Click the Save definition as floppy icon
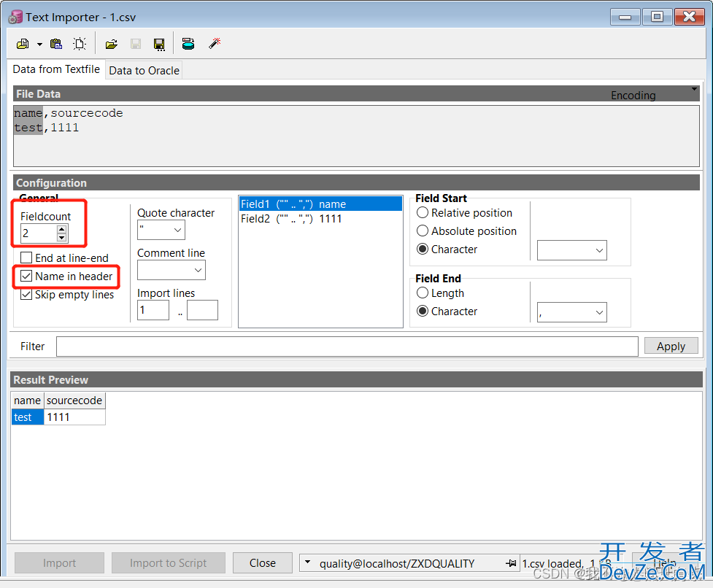The width and height of the screenshot is (713, 588). [159, 44]
